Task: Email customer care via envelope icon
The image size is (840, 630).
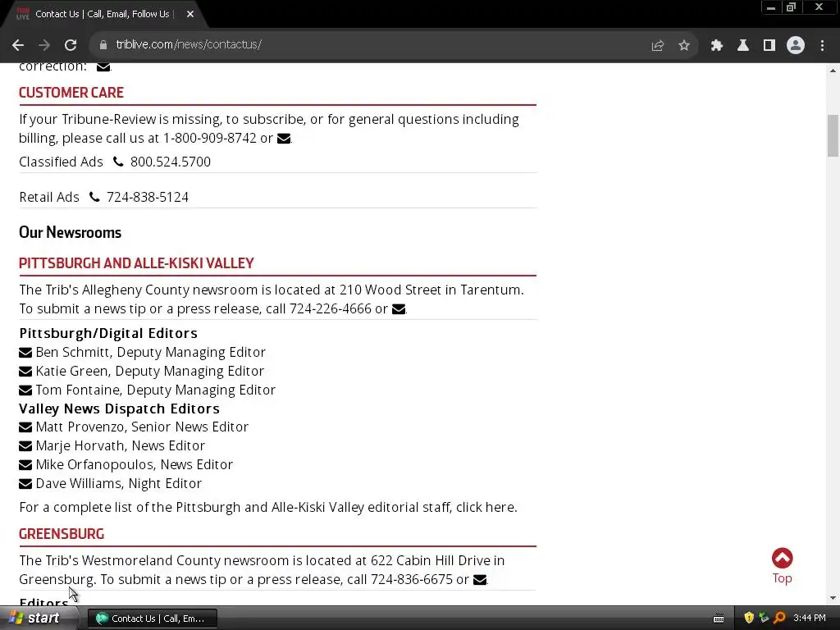Action: [x=284, y=139]
